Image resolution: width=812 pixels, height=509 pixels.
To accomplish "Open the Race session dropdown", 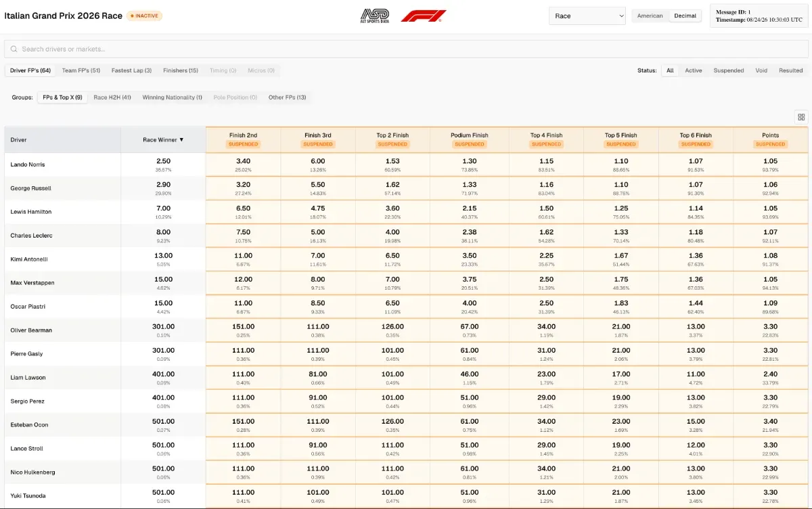I will click(x=587, y=16).
